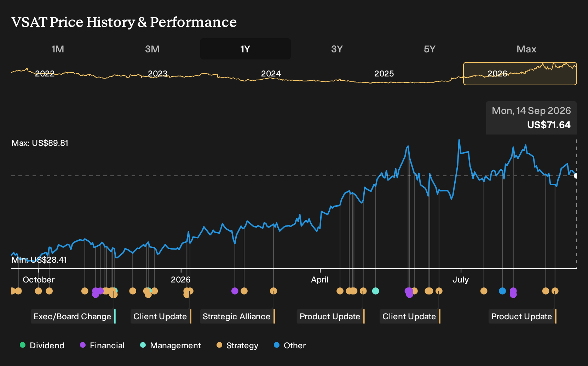Click the blue Other event dot in July
The height and width of the screenshot is (366, 588).
502,291
